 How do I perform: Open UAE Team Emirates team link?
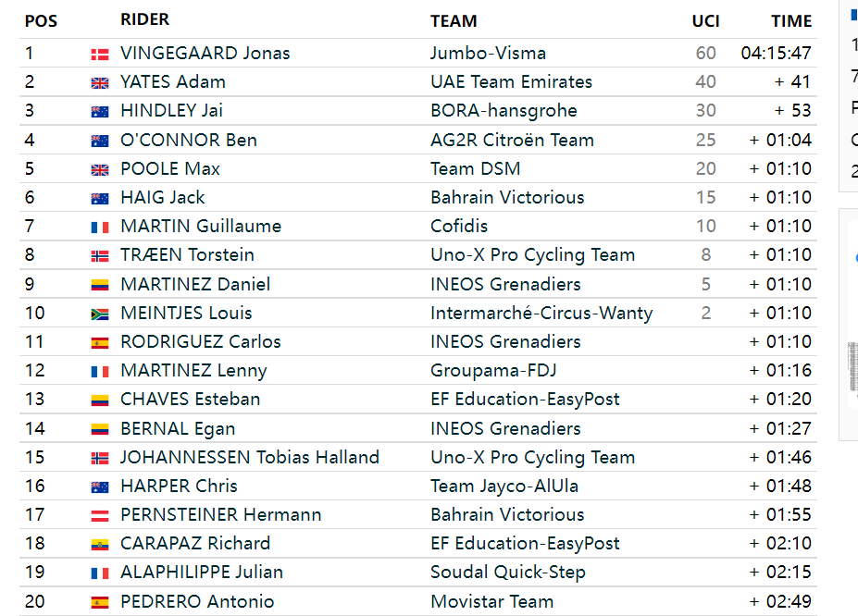[x=511, y=81]
